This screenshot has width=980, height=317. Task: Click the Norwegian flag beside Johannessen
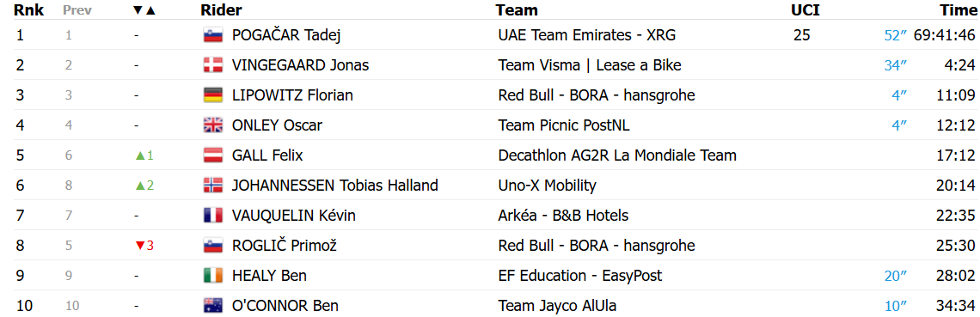tap(213, 186)
